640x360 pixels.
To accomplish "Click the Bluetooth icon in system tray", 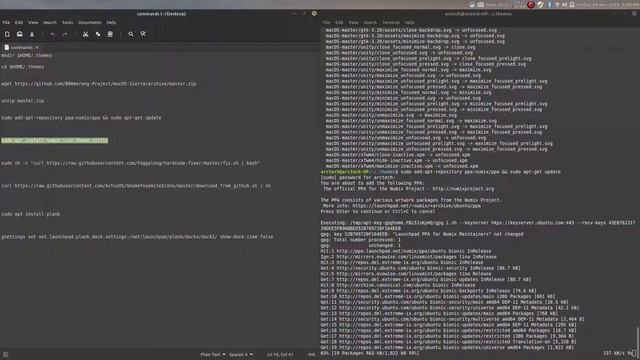I will pyautogui.click(x=549, y=4).
